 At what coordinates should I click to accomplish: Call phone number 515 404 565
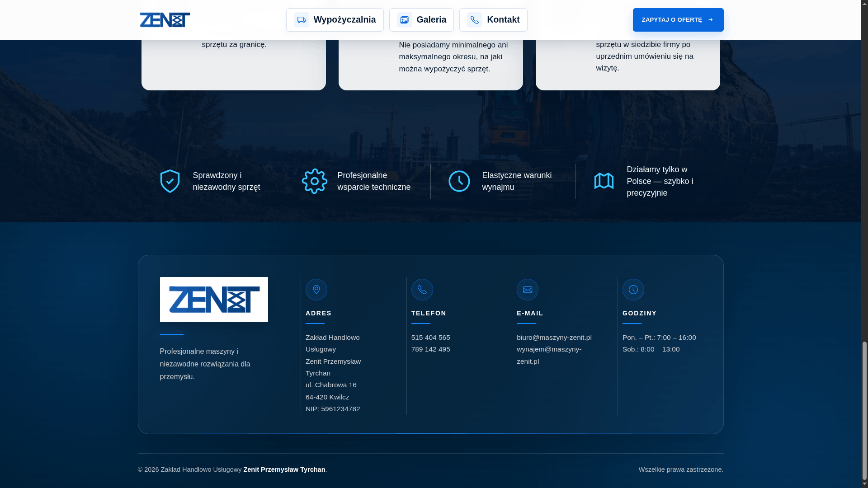(431, 338)
